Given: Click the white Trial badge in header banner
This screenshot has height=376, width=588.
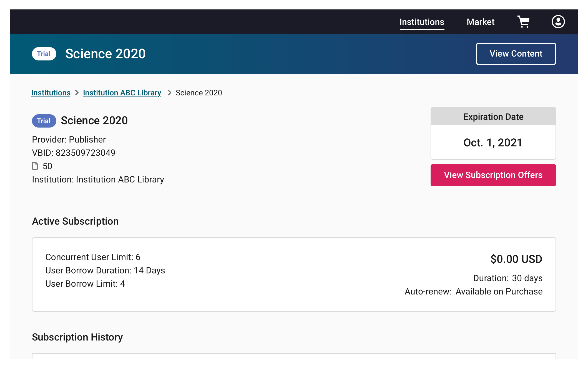Looking at the screenshot, I should point(44,54).
